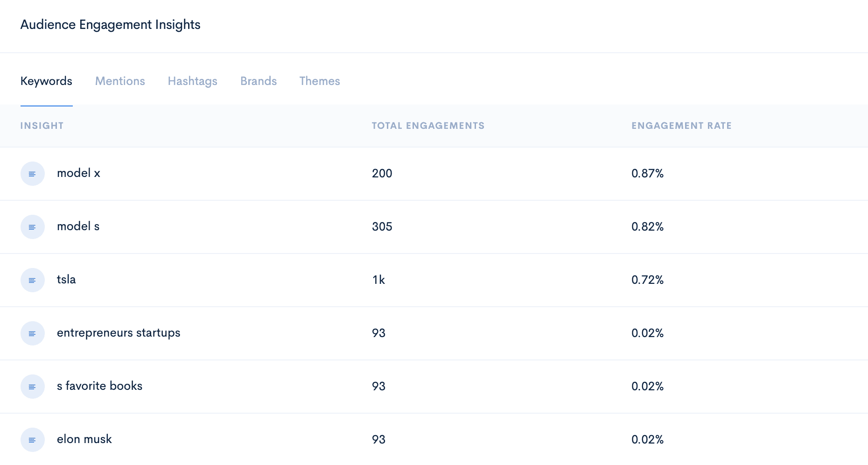Click the icon beside elon musk
Image resolution: width=868 pixels, height=465 pixels.
[33, 440]
